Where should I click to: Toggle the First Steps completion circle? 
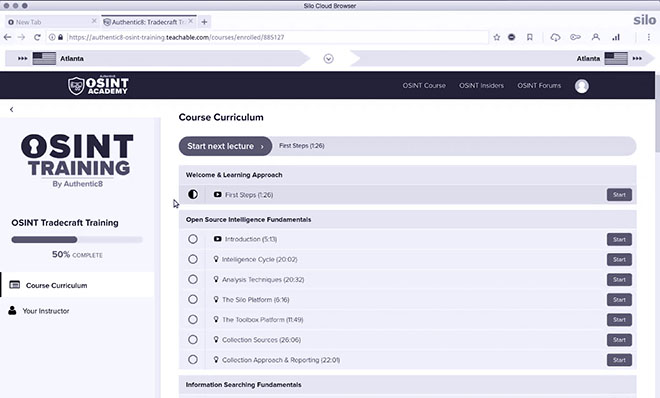(x=193, y=194)
